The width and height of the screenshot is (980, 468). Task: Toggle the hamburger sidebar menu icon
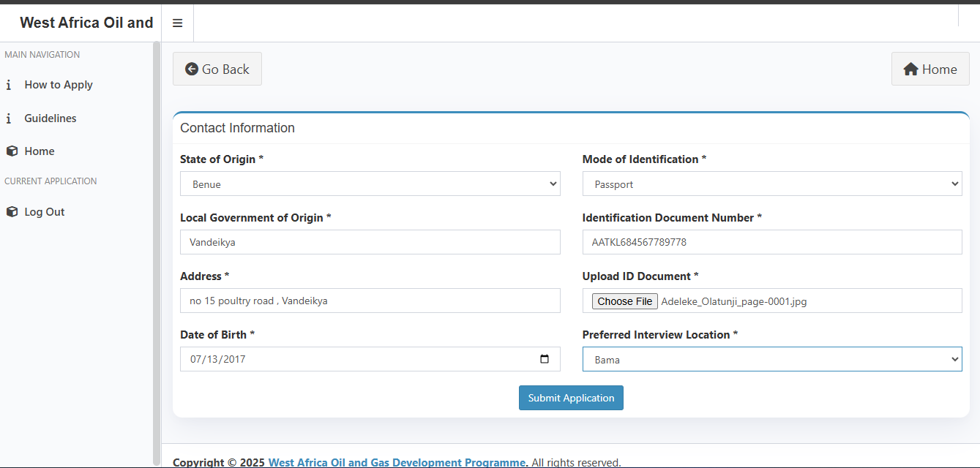177,23
